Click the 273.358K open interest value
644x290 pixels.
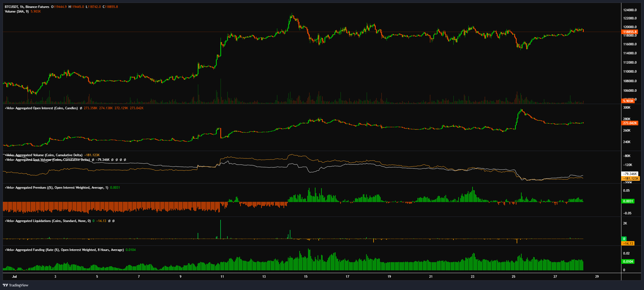tap(91, 108)
